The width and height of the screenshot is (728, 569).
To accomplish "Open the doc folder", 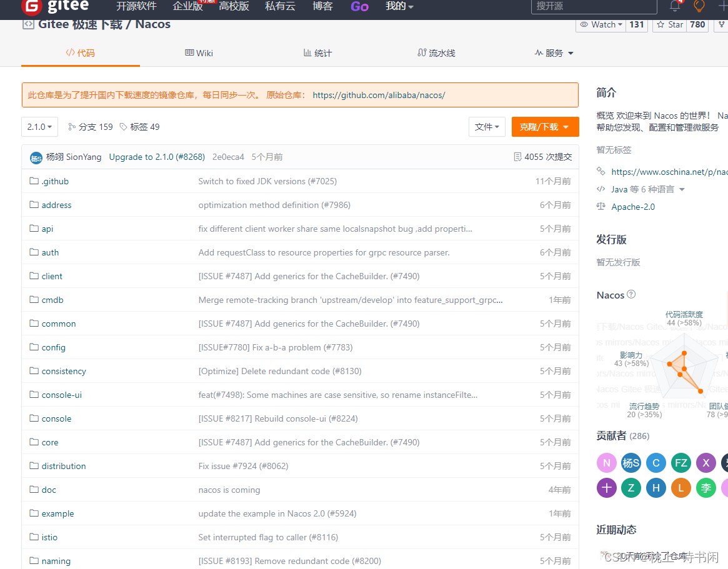I will (49, 490).
